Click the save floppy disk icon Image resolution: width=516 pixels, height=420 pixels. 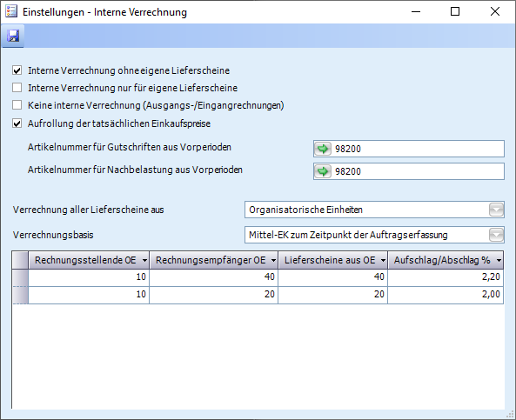click(13, 36)
